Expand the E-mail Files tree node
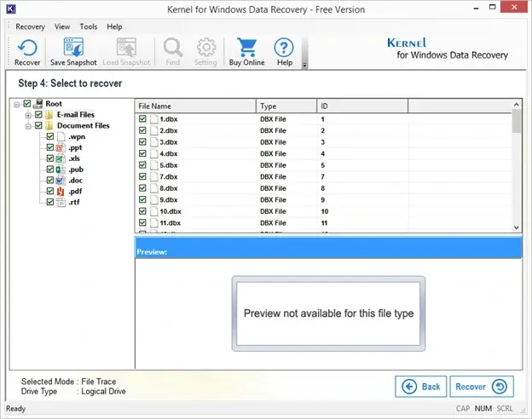 pyautogui.click(x=28, y=116)
